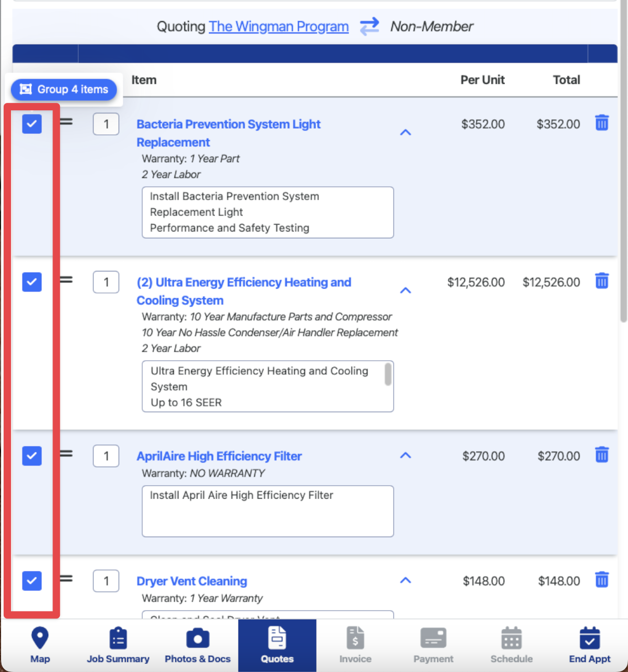Edit the Ultra Energy Efficiency description box
This screenshot has width=628, height=672.
(268, 386)
